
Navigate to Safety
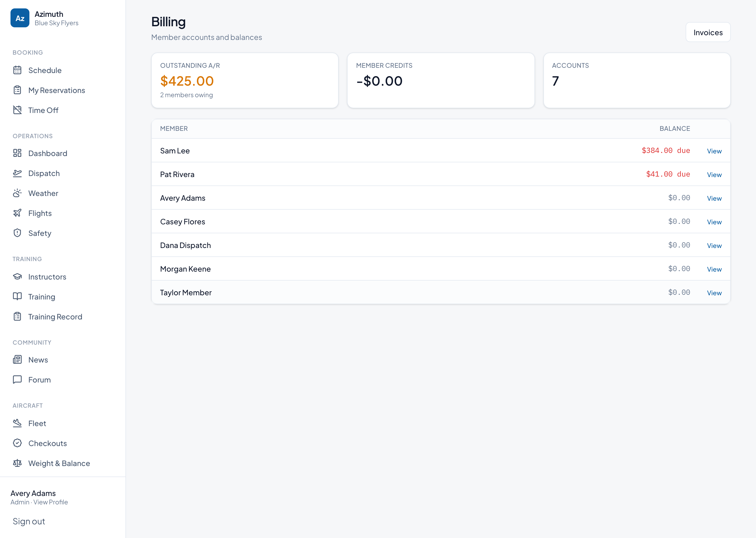pos(40,233)
